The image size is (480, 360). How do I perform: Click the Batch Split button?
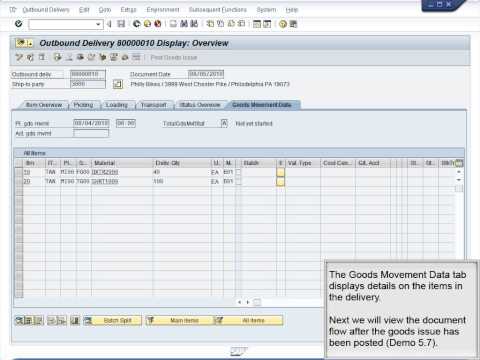click(113, 320)
